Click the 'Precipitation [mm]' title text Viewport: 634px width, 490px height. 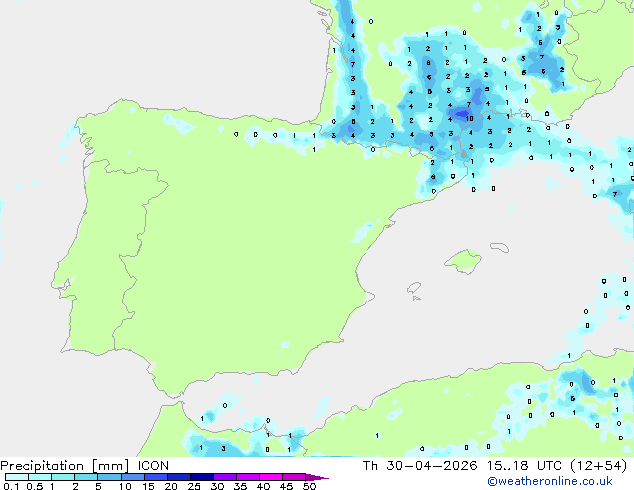(x=65, y=466)
